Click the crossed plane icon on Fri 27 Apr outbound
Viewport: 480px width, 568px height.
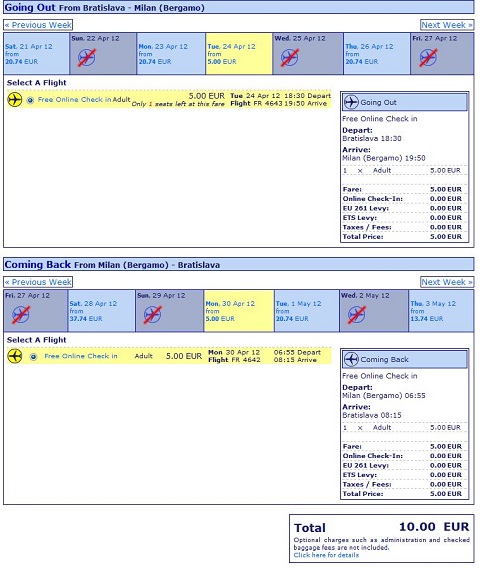(x=428, y=58)
